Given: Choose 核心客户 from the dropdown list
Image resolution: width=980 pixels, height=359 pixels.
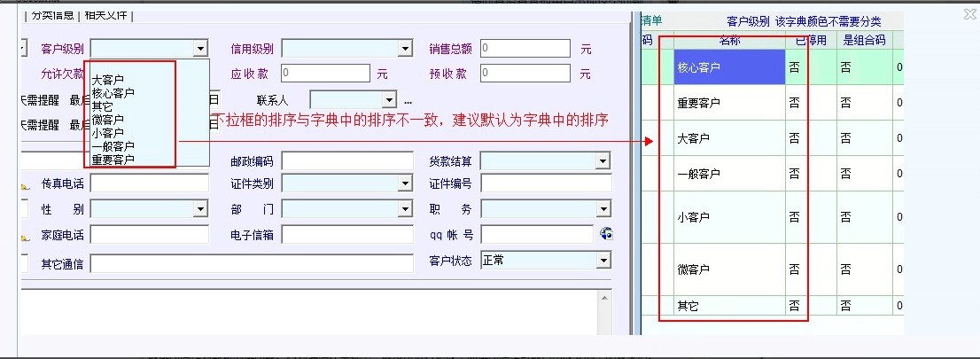Looking at the screenshot, I should (113, 93).
